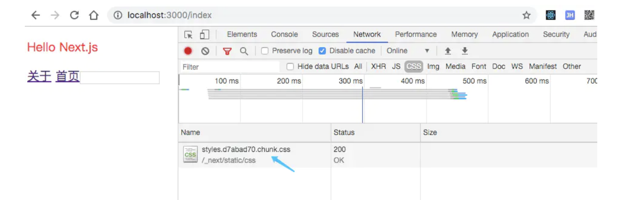Uncheck the Disable cache checkbox
Image resolution: width=644 pixels, height=200 pixels.
[x=322, y=51]
